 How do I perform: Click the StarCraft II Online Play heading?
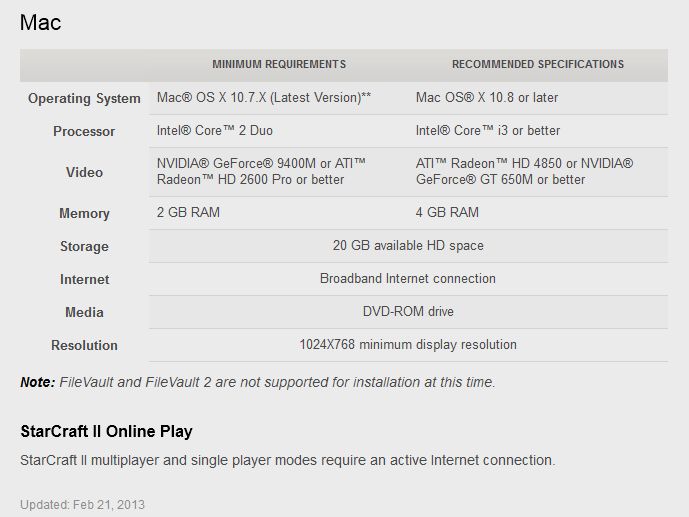[x=106, y=432]
